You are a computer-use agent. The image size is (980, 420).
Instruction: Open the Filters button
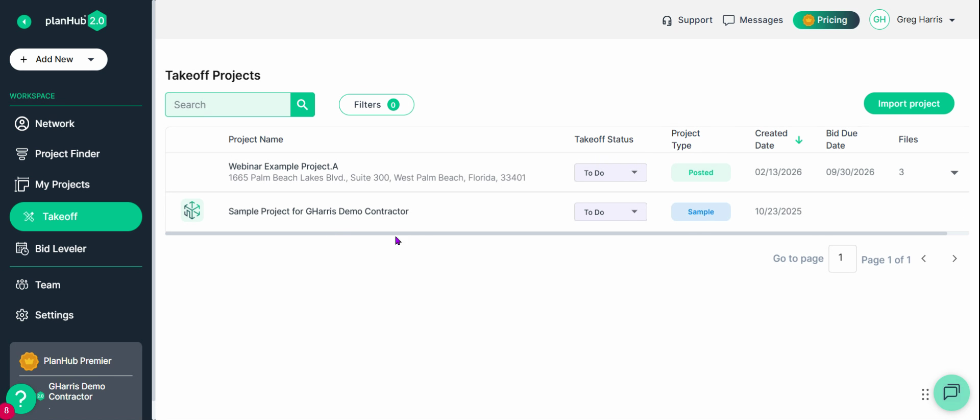(376, 105)
